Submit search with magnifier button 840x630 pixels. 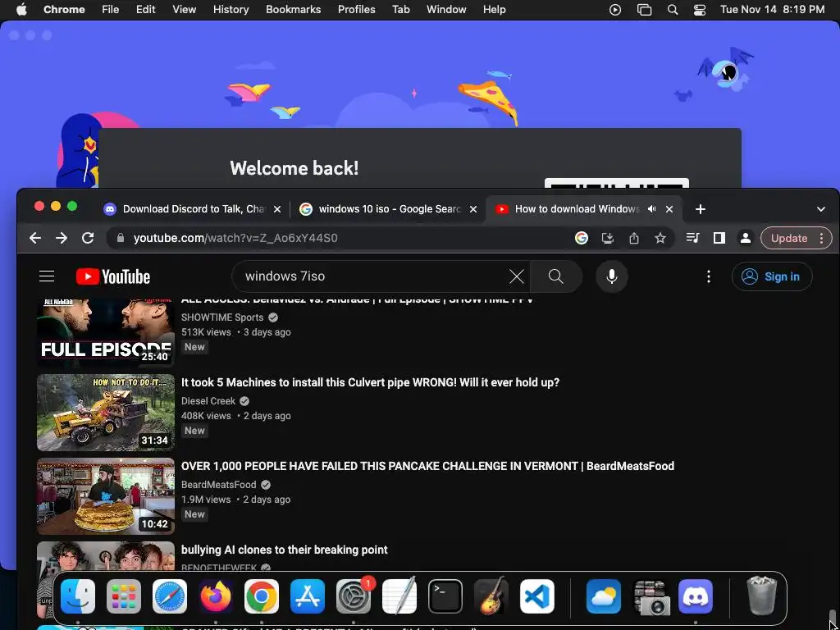tap(555, 276)
